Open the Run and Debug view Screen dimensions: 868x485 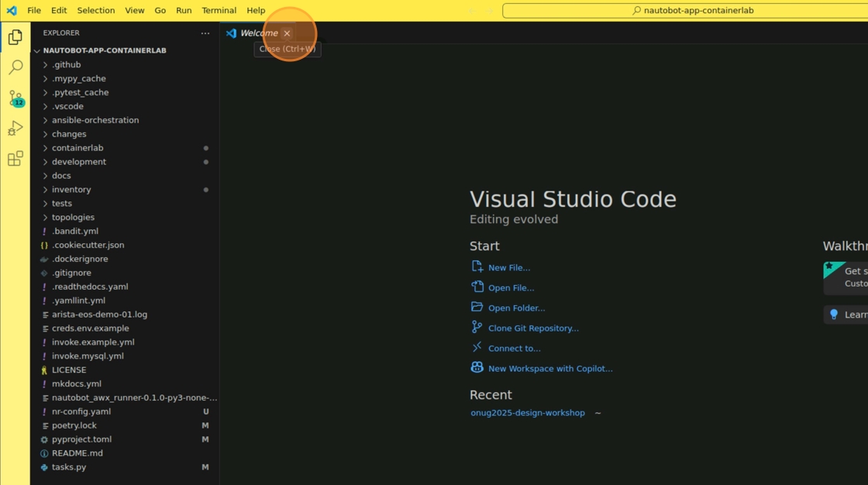pos(15,129)
